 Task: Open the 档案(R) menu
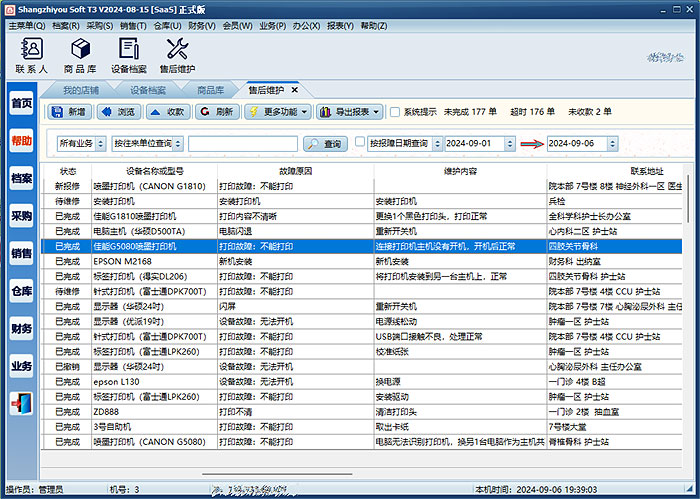click(x=66, y=26)
